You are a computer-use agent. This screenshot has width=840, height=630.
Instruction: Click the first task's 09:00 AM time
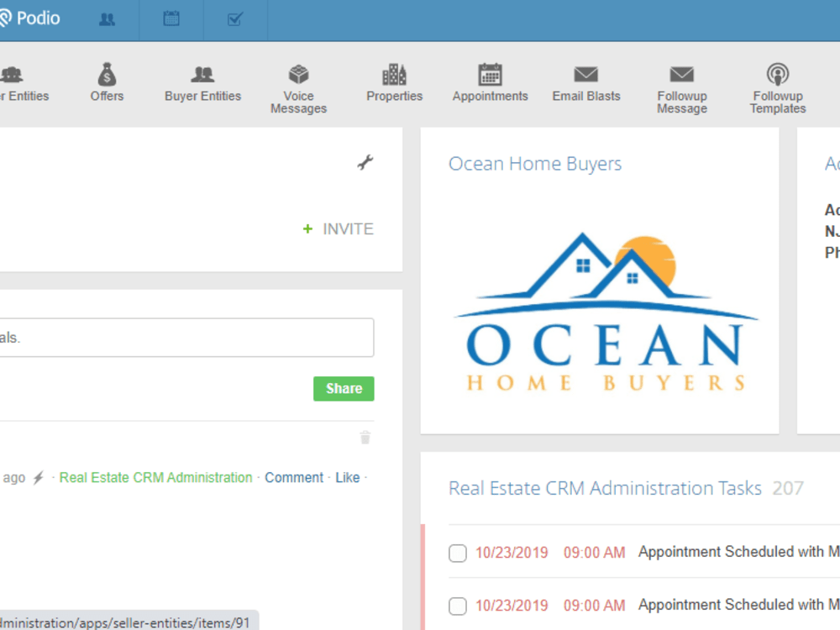click(594, 553)
